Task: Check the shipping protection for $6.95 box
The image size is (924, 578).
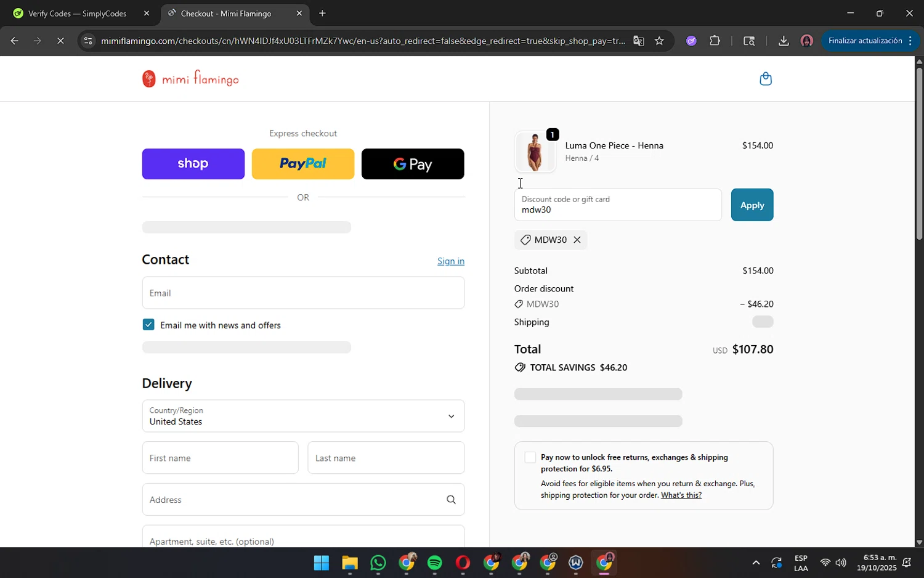Action: [530, 457]
